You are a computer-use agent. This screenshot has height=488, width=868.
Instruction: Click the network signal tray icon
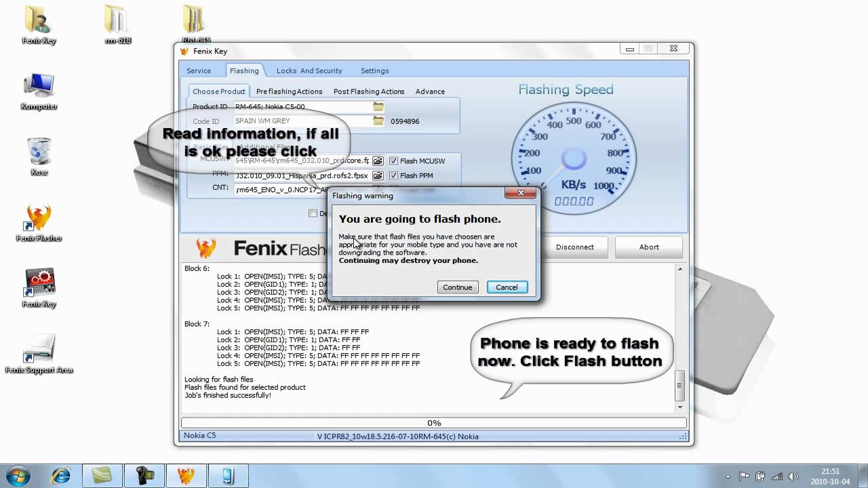coord(776,476)
